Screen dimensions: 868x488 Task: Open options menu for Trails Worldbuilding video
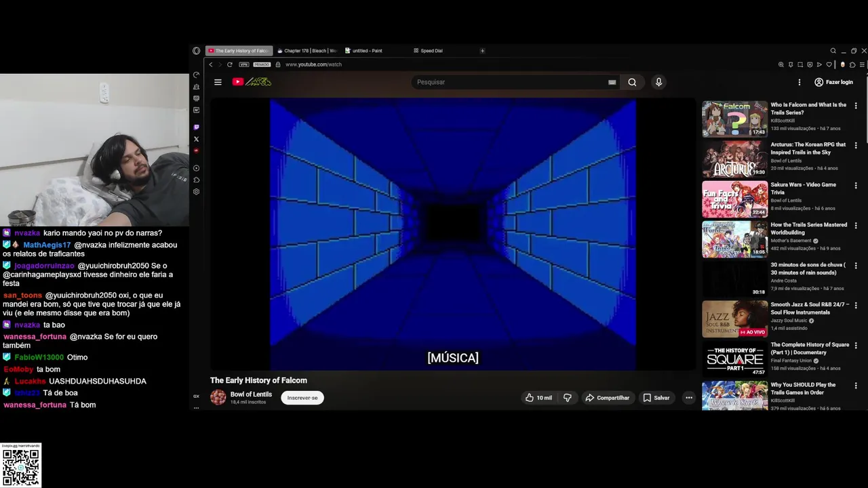tap(856, 226)
